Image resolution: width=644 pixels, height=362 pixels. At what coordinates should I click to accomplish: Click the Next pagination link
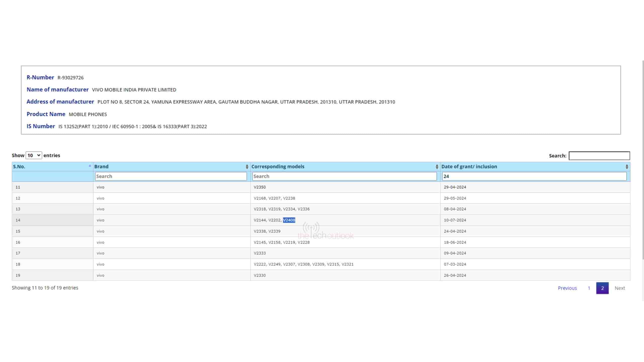[620, 288]
